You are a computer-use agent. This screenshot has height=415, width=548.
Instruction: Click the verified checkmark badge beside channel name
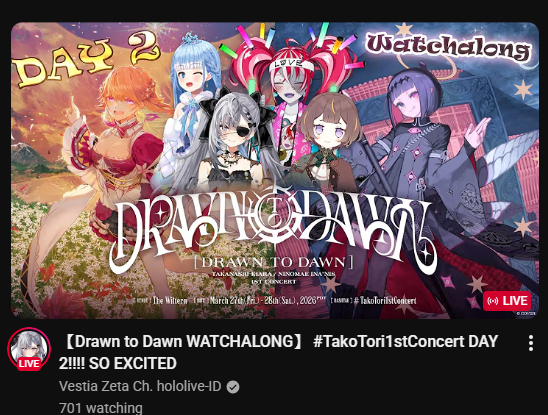(x=233, y=387)
